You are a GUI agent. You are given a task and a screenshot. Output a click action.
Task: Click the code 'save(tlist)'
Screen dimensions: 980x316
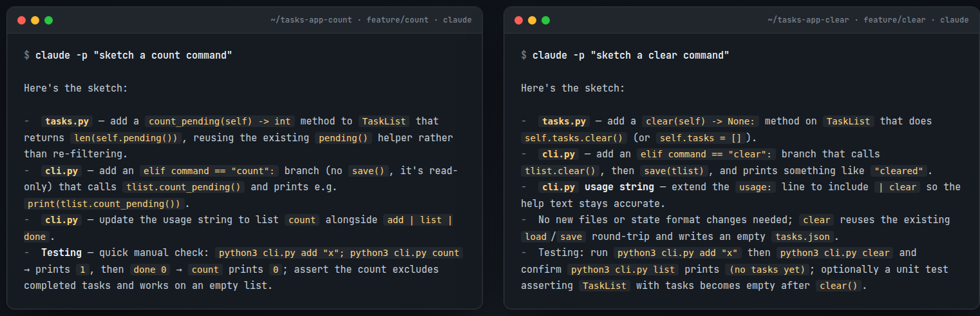pyautogui.click(x=674, y=171)
